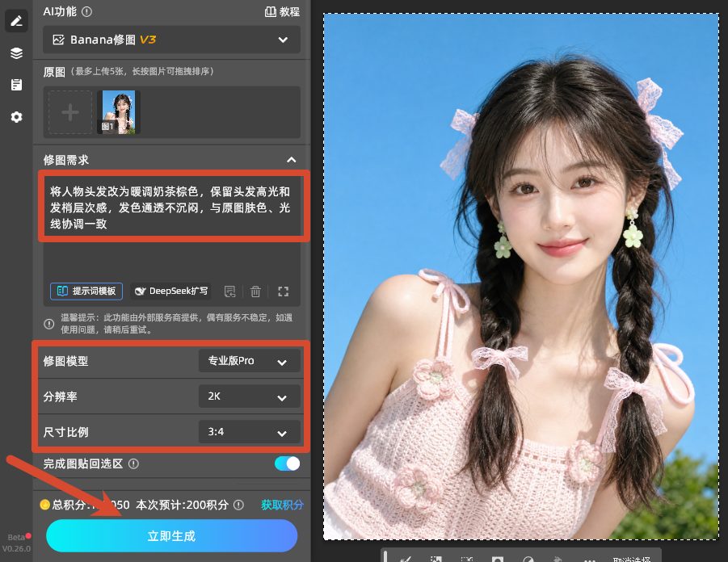
Task: Click the plus box to add source image
Action: point(70,112)
